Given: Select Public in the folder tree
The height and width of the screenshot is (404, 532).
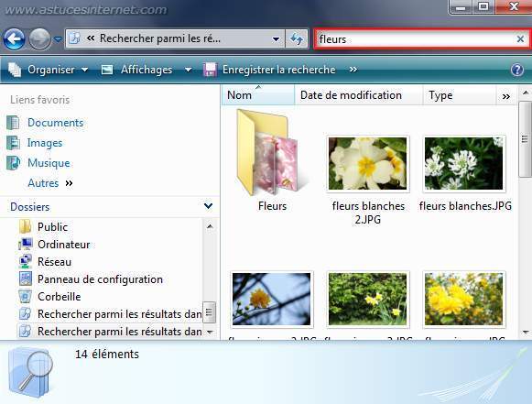Looking at the screenshot, I should [x=52, y=227].
